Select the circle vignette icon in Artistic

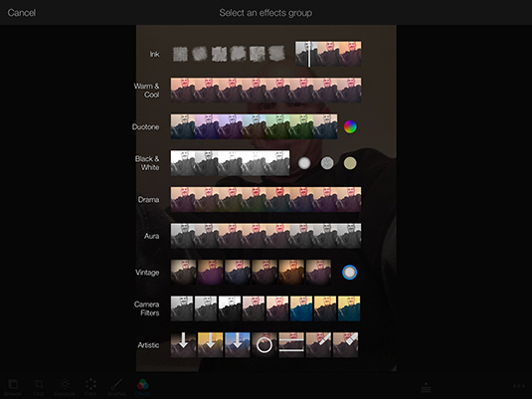coord(265,344)
